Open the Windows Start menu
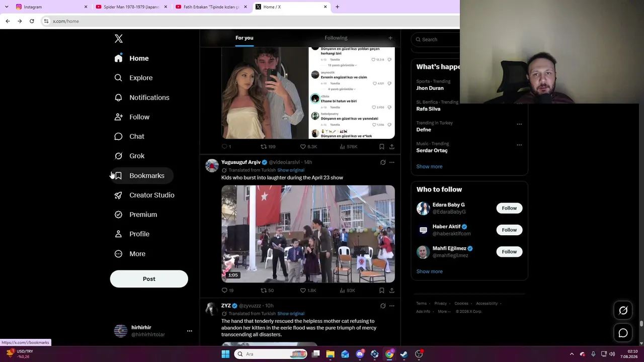 225,354
